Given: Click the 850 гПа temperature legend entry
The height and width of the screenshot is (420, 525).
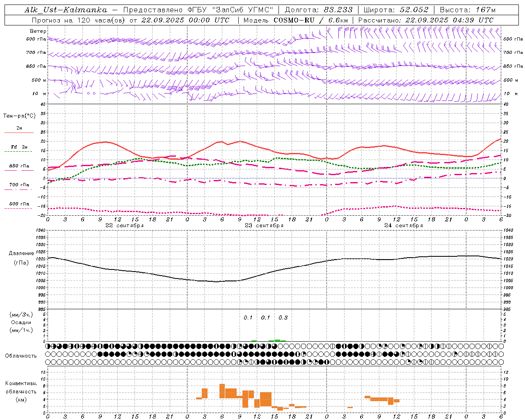Looking at the screenshot, I should 19,166.
